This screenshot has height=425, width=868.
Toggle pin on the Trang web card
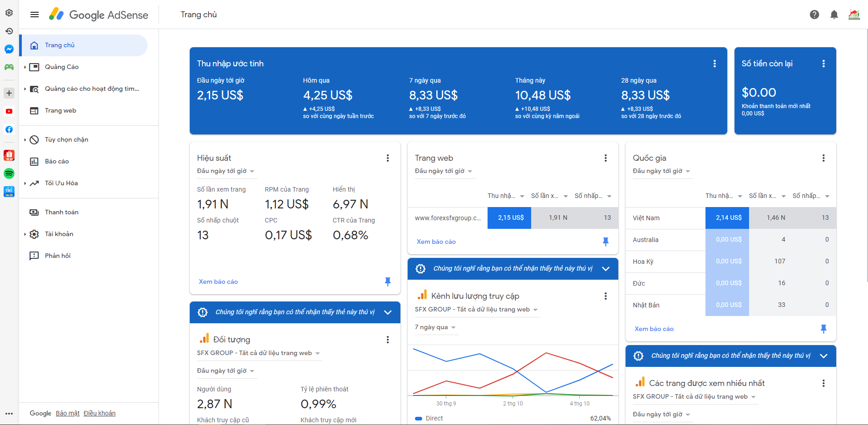click(x=606, y=242)
